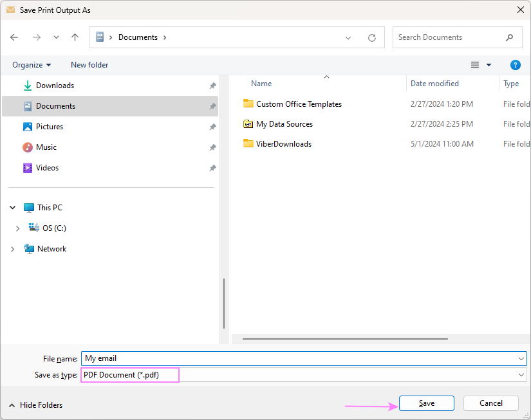Expand the This PC tree node

(x=12, y=207)
